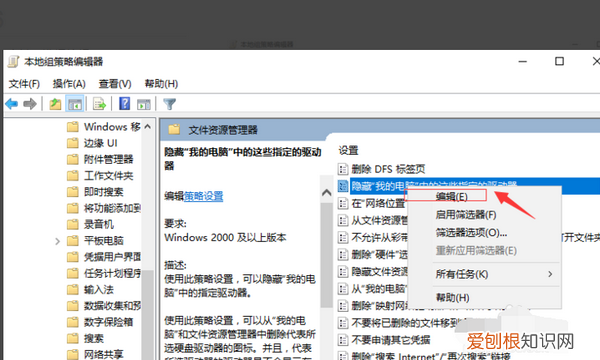The width and height of the screenshot is (600, 360).
Task: Choose 帮助(H) in the context menu
Action: (452, 297)
